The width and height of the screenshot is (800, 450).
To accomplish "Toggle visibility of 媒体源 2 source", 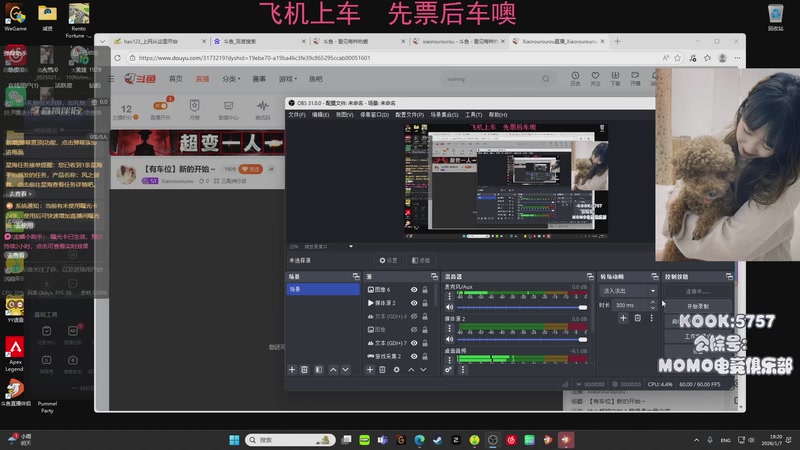I will 414,303.
